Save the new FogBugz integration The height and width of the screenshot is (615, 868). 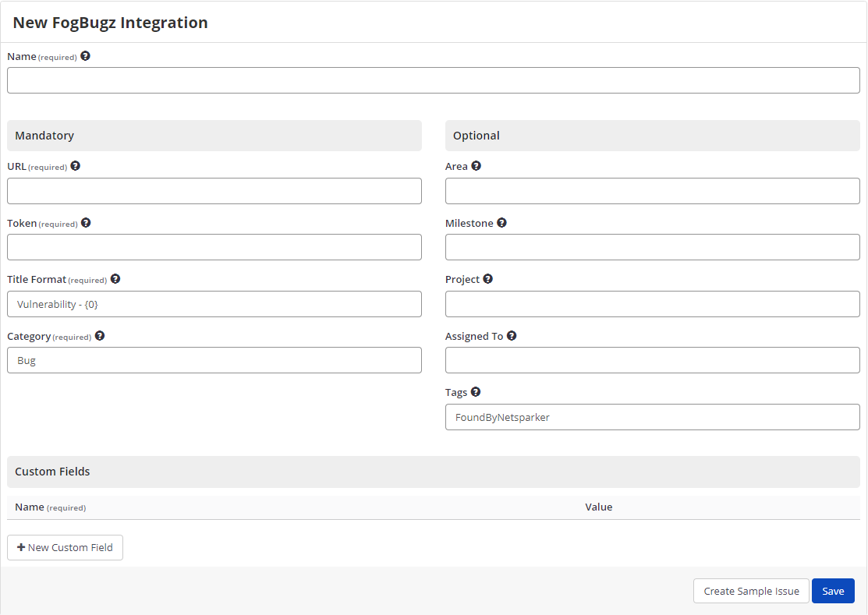point(832,591)
